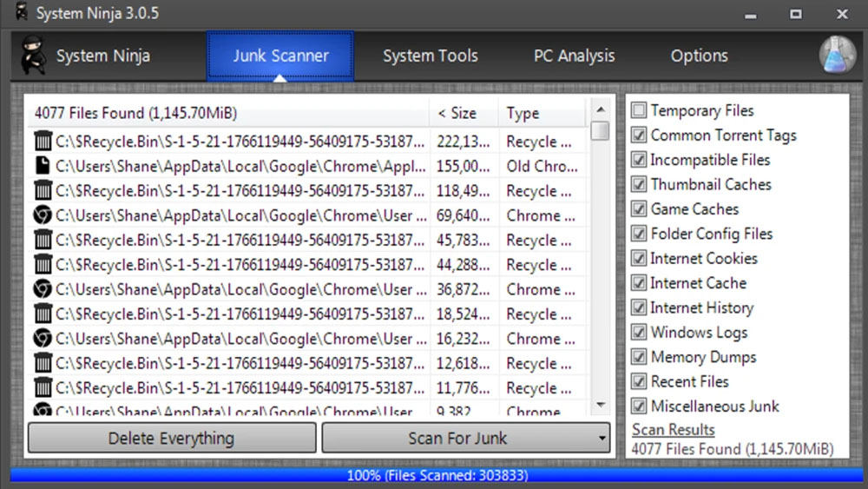Screen dimensions: 868x489
Task: Click the ninja logo beside System Ninja
Action: (x=34, y=55)
